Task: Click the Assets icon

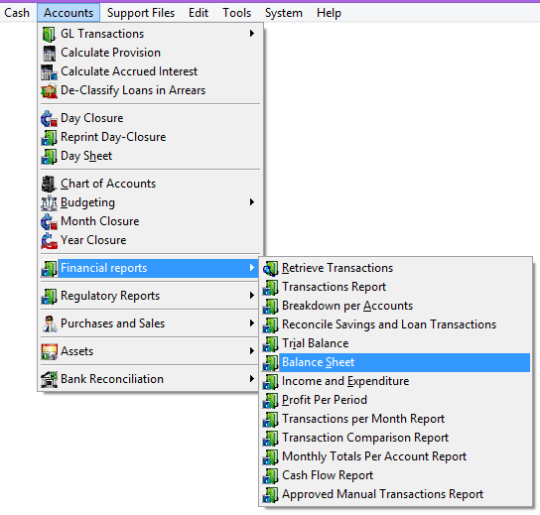Action: [49, 352]
